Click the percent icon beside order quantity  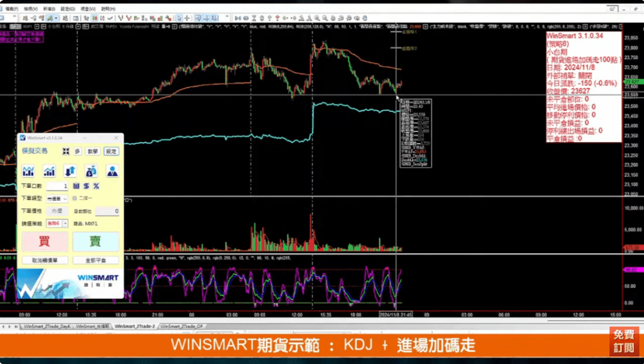pyautogui.click(x=96, y=186)
